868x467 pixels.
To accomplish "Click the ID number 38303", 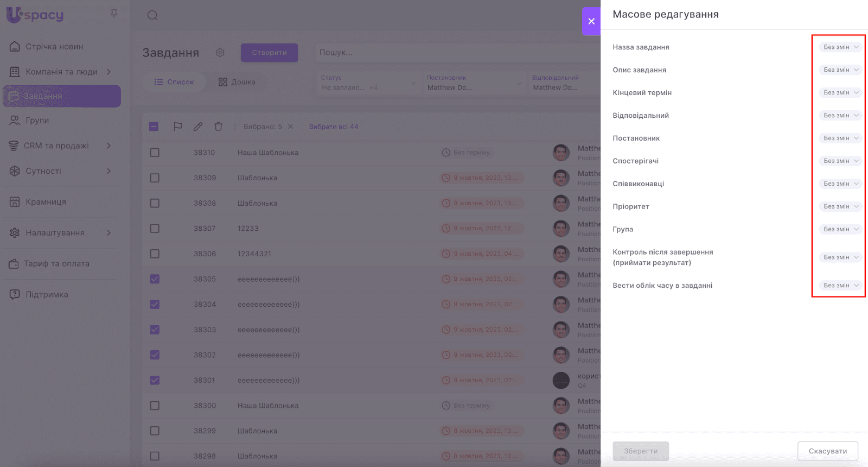I will [205, 330].
